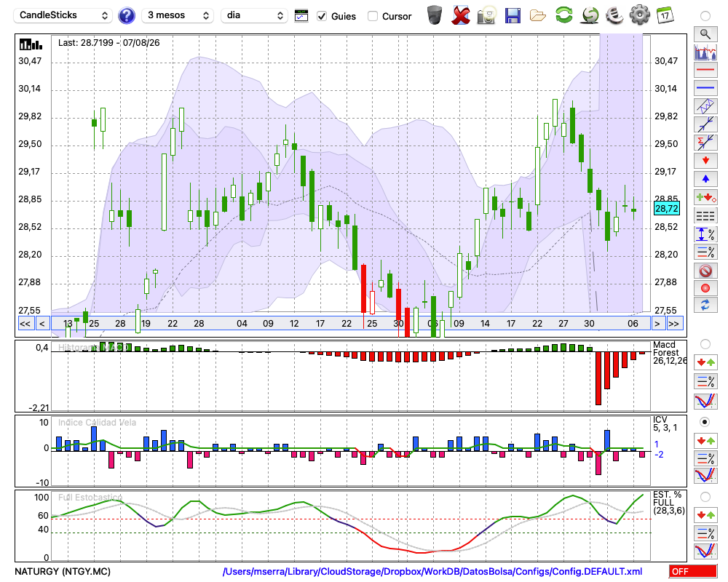This screenshot has height=582, width=728.
Task: Select the radio button beside the MACD panel
Action: (x=705, y=344)
